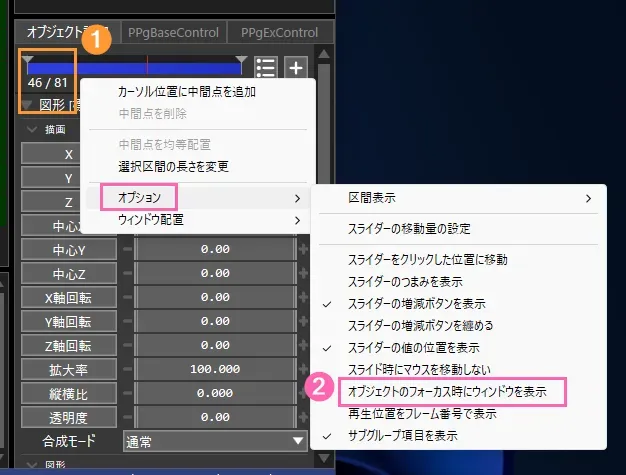Uncheck スライダーの増減ボタンを表示

(x=458, y=304)
